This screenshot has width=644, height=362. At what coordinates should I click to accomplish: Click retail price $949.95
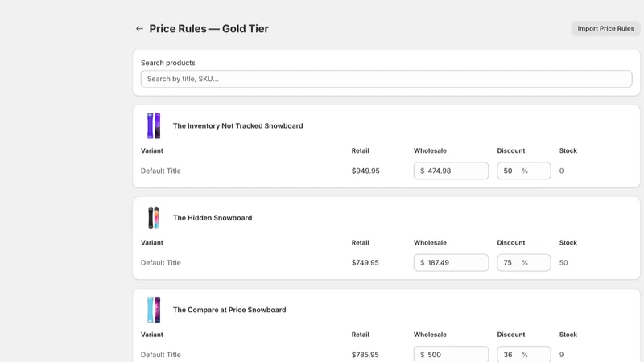(365, 171)
